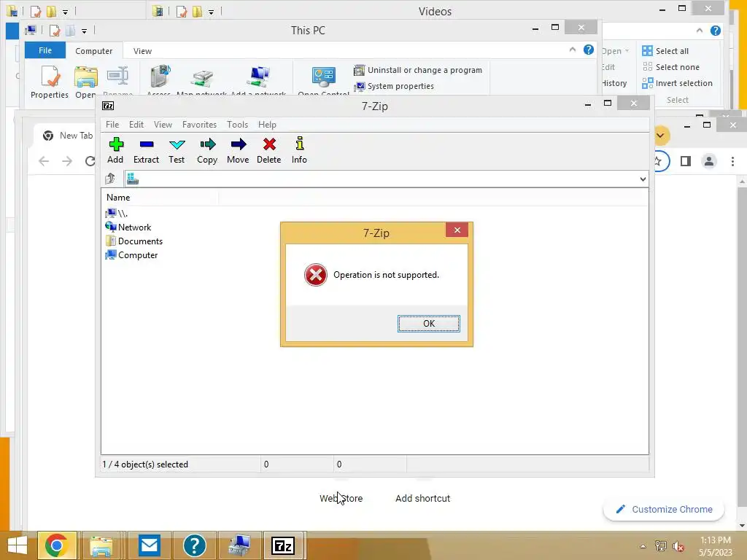Open the Edit menu in 7-Zip
Viewport: 747px width, 560px height.
click(136, 124)
